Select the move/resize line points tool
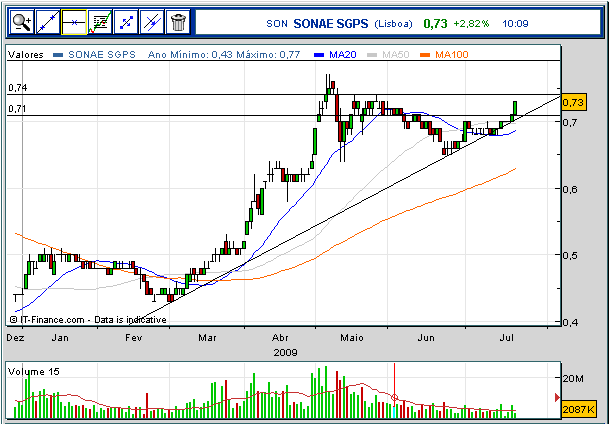Screen dimensions: 610x424 [126, 22]
